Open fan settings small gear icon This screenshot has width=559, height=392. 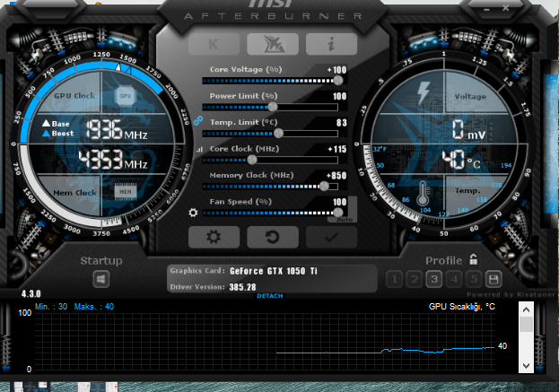[x=193, y=213]
